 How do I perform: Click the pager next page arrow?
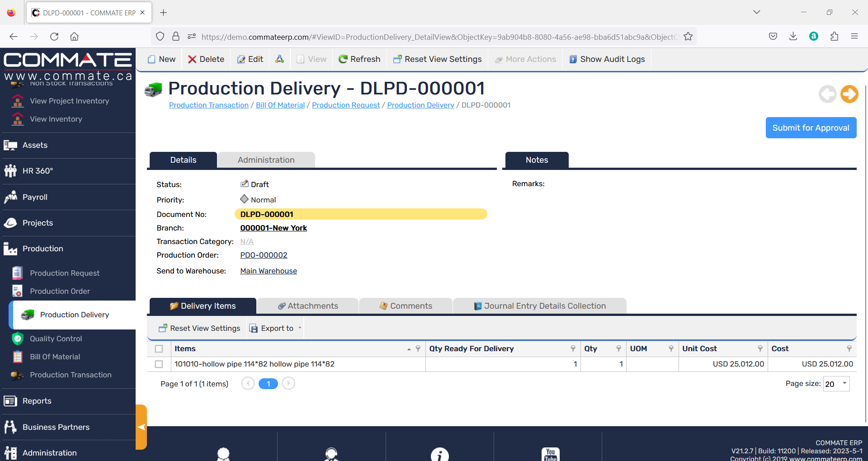(288, 384)
